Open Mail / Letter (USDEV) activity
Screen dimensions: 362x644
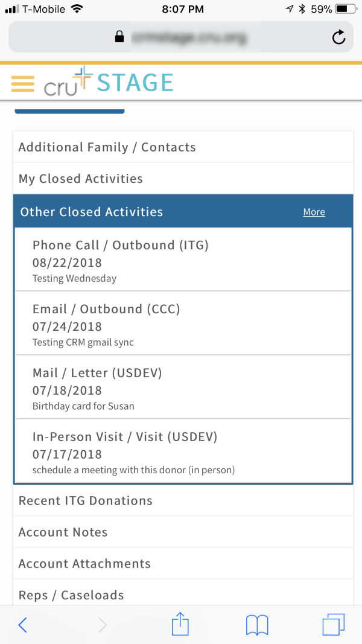pos(183,388)
